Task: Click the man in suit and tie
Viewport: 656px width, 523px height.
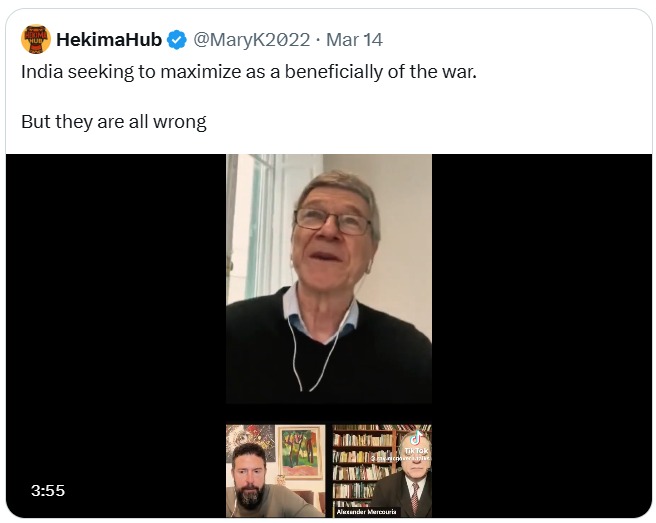Action: coord(413,492)
